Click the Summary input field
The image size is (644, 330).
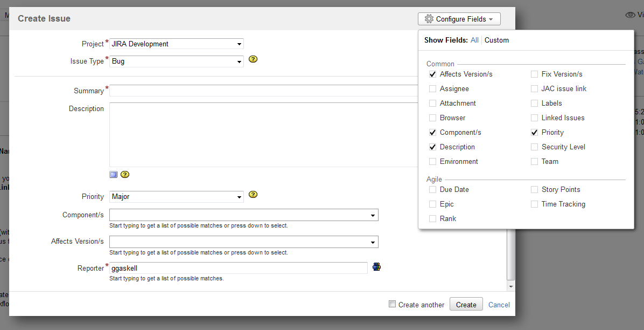pyautogui.click(x=264, y=91)
